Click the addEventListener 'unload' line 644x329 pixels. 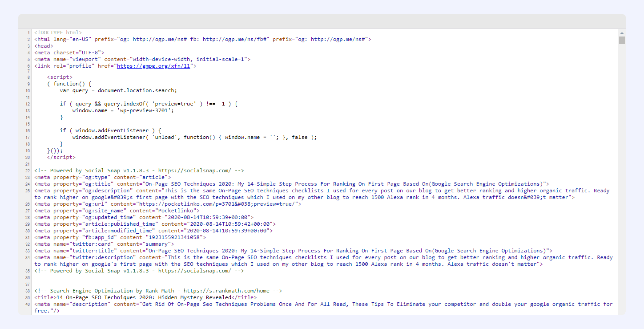point(195,137)
